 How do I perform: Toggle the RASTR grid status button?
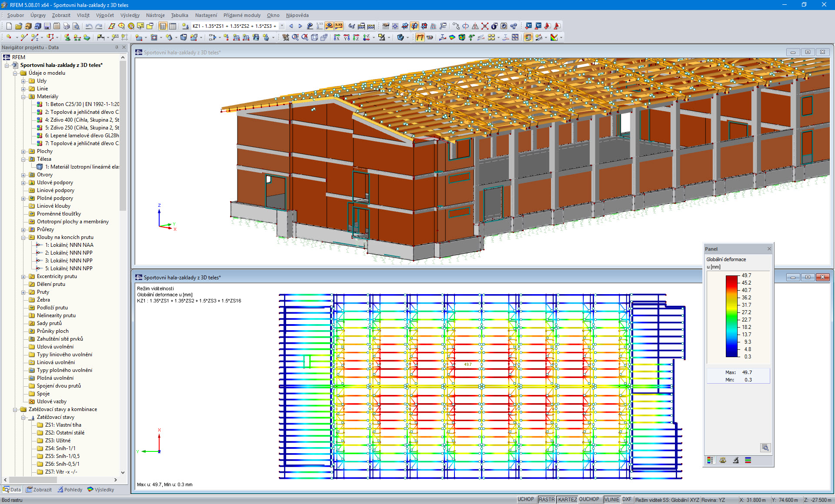[546, 500]
